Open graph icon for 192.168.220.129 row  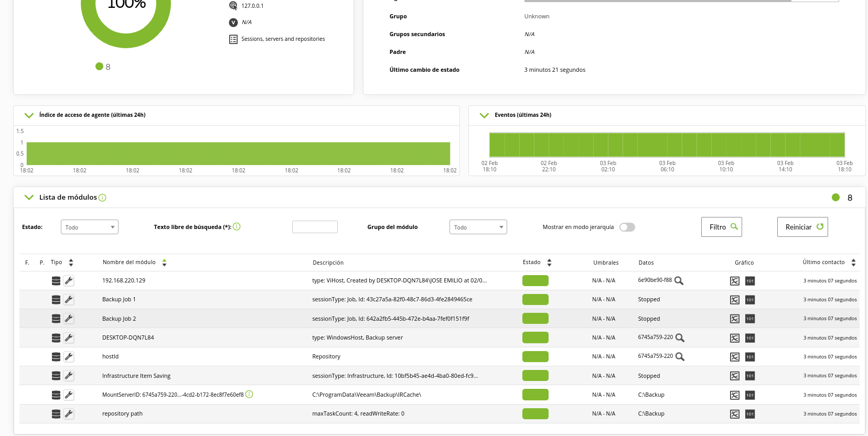click(735, 281)
